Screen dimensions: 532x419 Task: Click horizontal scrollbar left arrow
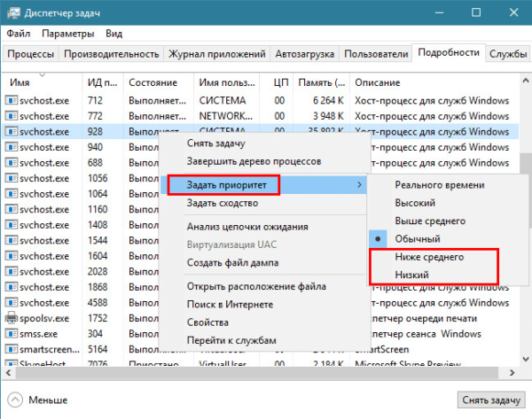[9, 373]
